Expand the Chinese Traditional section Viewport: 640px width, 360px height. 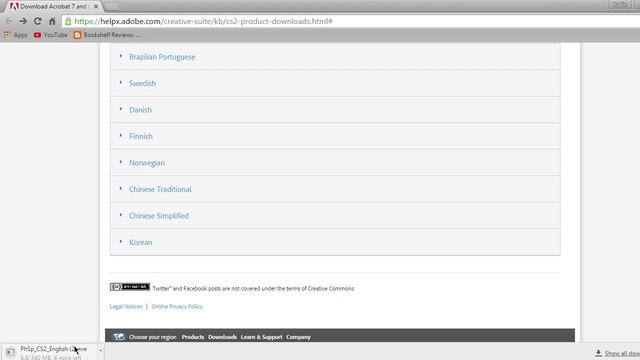point(335,189)
